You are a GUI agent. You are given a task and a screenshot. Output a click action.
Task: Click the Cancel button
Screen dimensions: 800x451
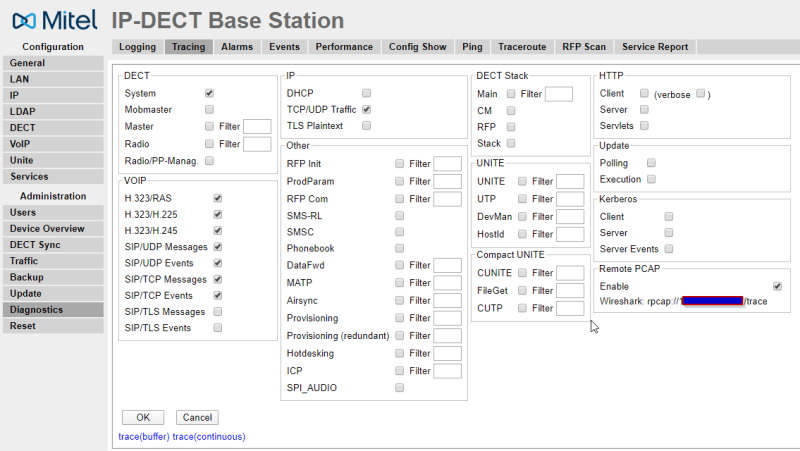coord(197,417)
